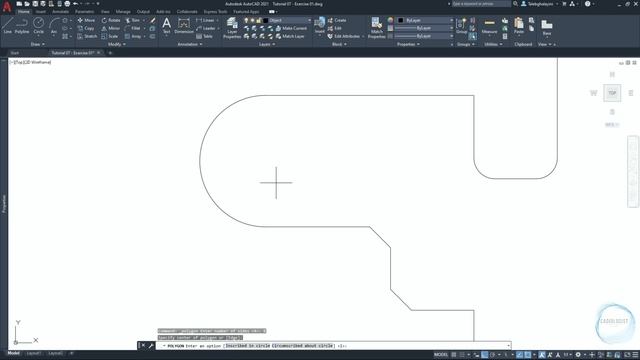The height and width of the screenshot is (360, 640).
Task: Insert a Table annotation
Action: pos(204,36)
